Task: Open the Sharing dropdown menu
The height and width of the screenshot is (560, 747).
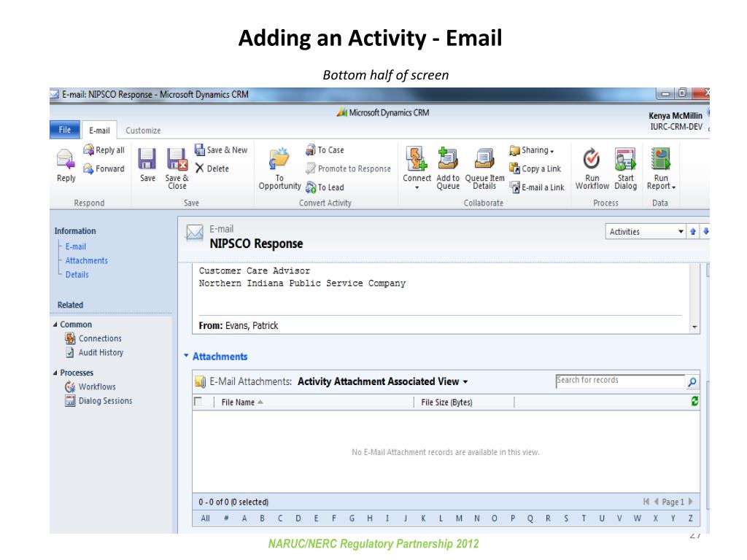Action: (532, 150)
